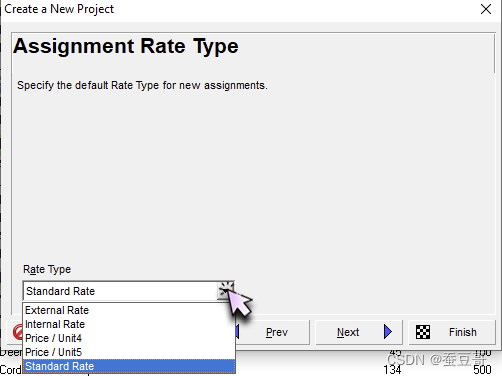
Task: Click the 500 cell in background table
Action: [x=482, y=370]
